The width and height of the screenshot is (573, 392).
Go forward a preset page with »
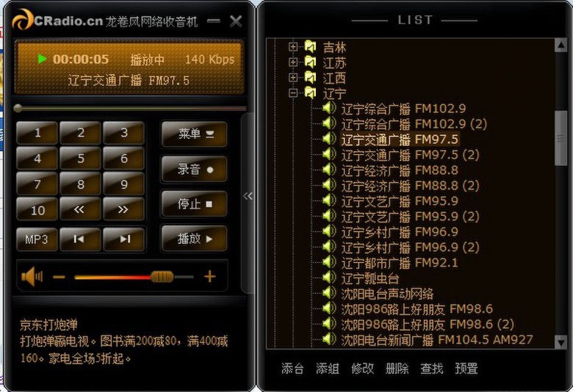(124, 209)
